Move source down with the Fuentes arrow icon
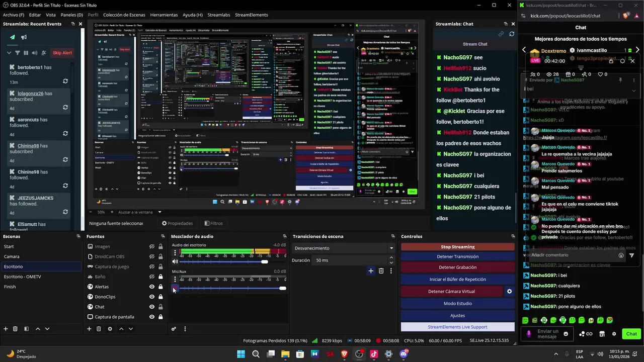The width and height of the screenshot is (644, 362). pyautogui.click(x=131, y=329)
